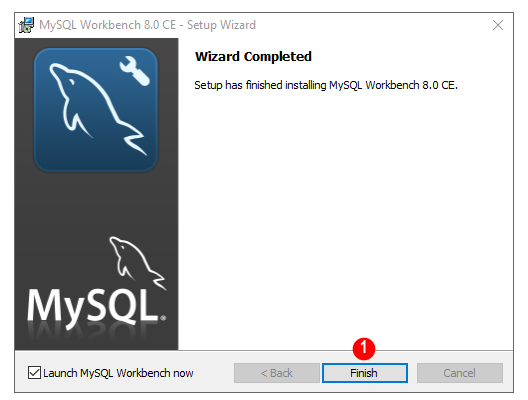Viewport: 528px width, 400px height.
Task: Click the 'Launch MySQL Workbench now' label text
Action: (x=118, y=373)
